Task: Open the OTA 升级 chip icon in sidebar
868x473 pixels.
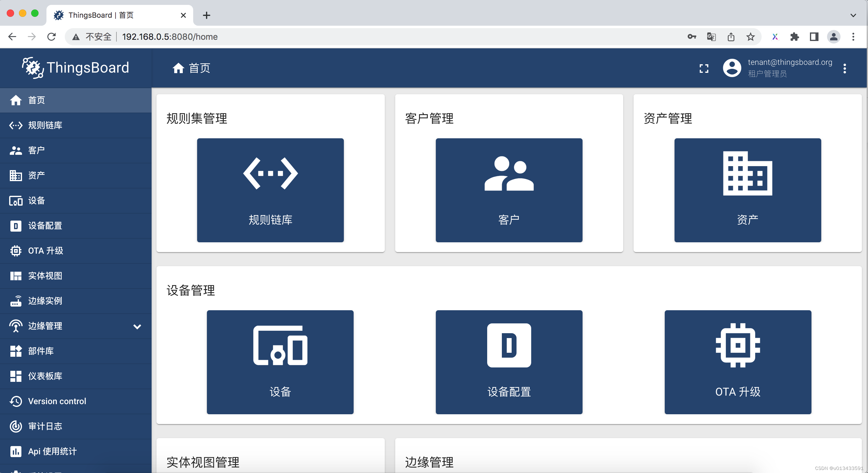Action: point(16,251)
